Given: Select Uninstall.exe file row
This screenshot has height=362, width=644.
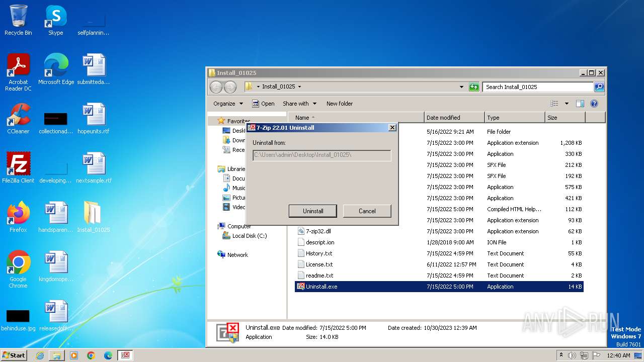Looking at the screenshot, I should [439, 287].
